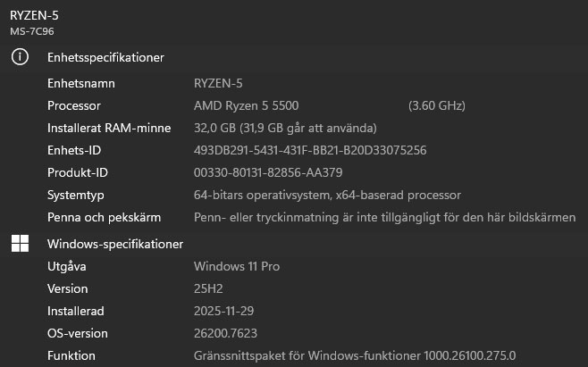
Task: Click the 3.60 GHz processor speed
Action: tap(436, 106)
